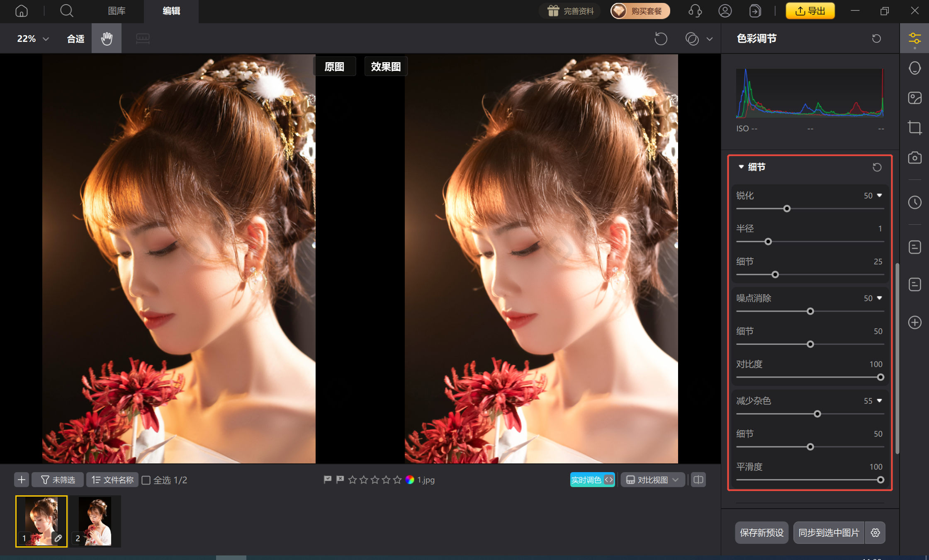Select the Hand tool in the top toolbar
This screenshot has width=929, height=560.
(106, 38)
